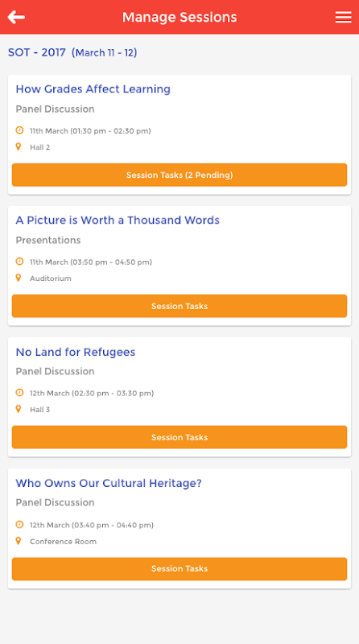The height and width of the screenshot is (644, 359).
Task: Click the Manage Sessions header title
Action: (x=179, y=17)
